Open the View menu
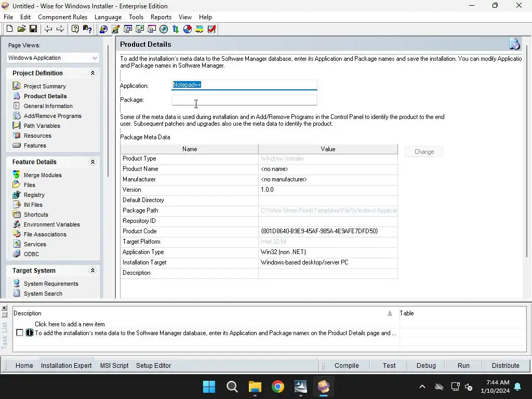Image resolution: width=532 pixels, height=399 pixels. click(185, 17)
